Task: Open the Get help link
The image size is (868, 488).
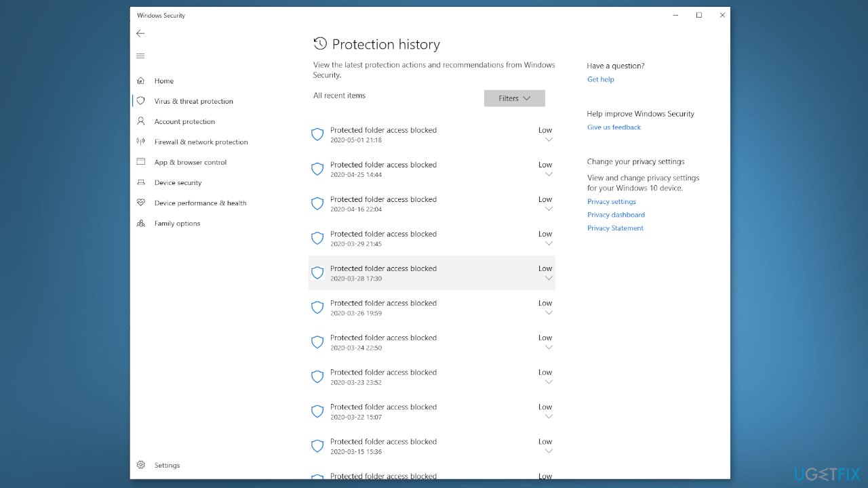Action: pos(600,79)
